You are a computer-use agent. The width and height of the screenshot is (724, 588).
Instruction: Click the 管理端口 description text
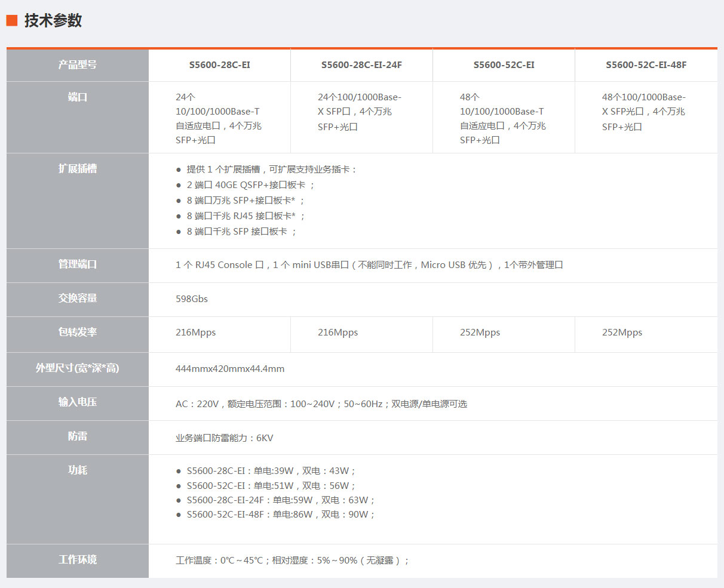pos(369,265)
